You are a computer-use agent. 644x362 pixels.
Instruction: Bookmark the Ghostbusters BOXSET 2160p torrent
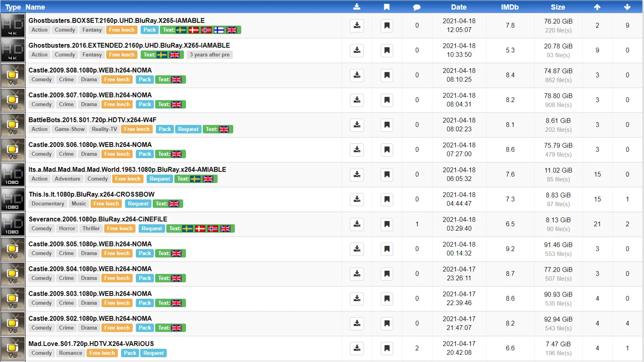tap(387, 26)
